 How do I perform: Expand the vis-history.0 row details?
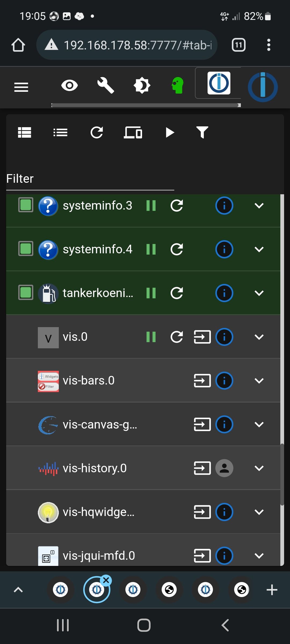click(x=259, y=469)
